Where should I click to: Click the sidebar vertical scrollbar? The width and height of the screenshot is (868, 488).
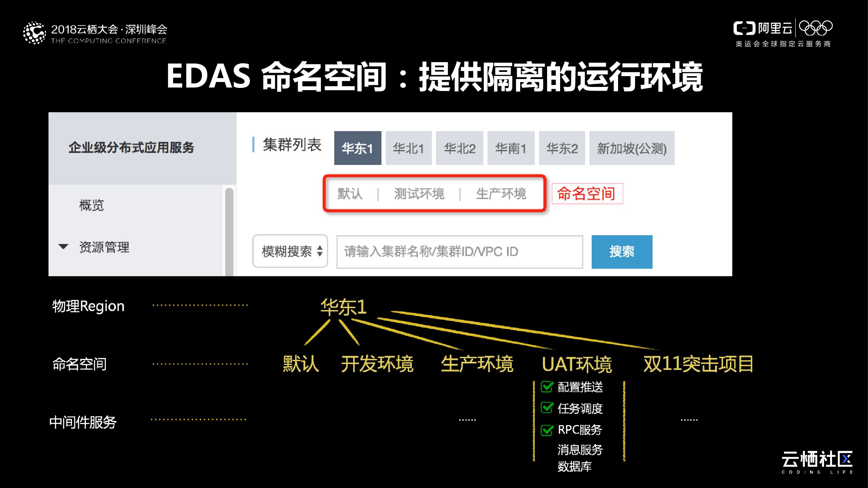click(229, 232)
